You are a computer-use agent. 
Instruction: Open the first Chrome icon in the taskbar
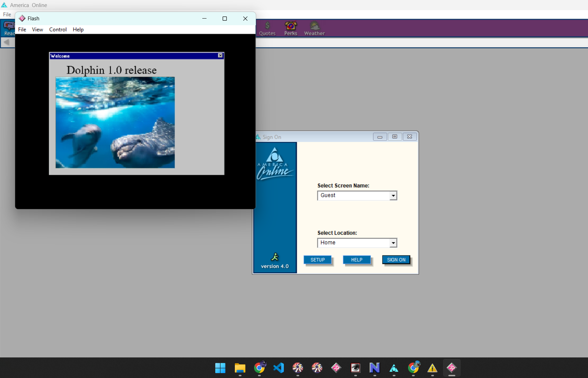pyautogui.click(x=259, y=368)
